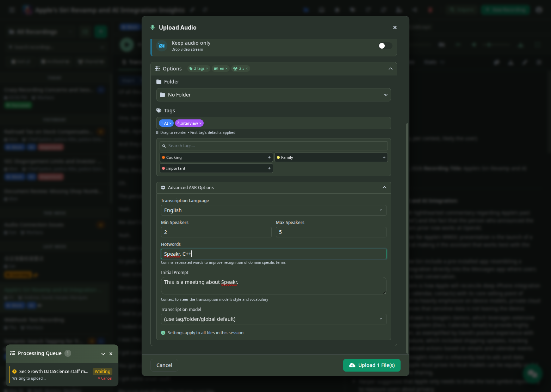Screen dimensions: 551x392
Task: Click the Max Speakers field
Action: tap(331, 232)
